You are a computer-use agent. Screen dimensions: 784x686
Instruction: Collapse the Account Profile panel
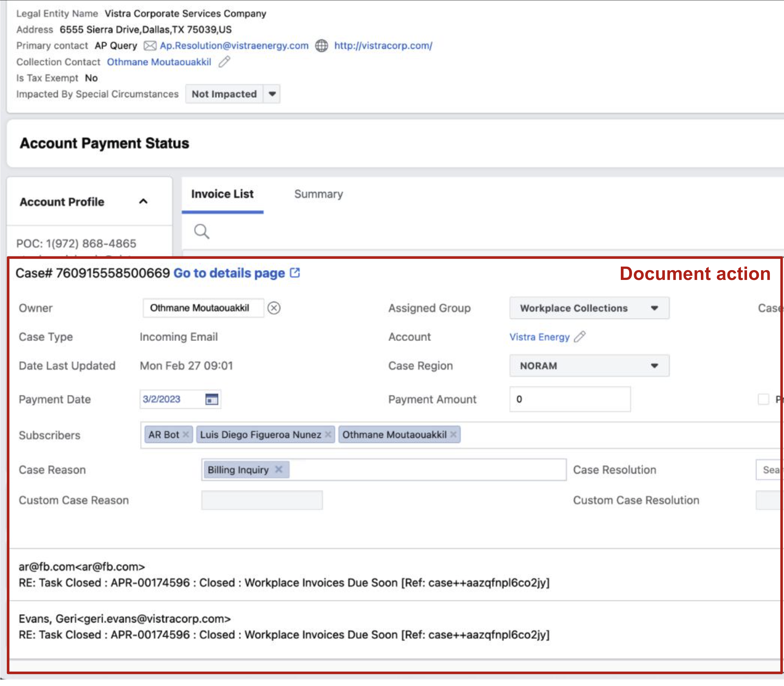click(x=144, y=201)
